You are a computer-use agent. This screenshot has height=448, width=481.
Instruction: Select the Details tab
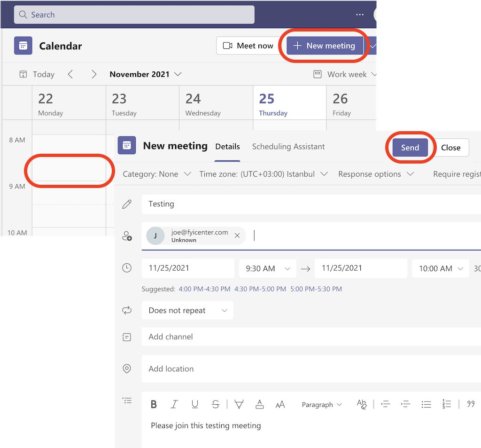[x=227, y=147]
